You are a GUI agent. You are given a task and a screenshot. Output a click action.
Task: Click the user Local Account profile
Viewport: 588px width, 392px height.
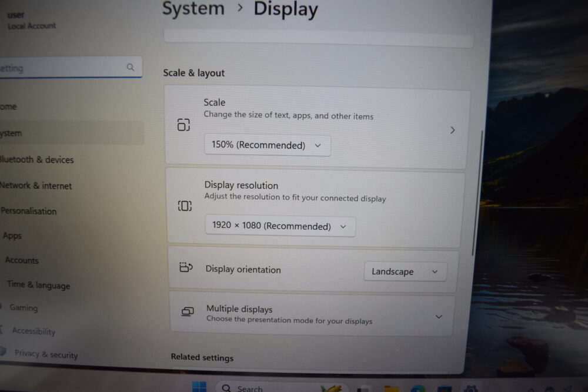coord(32,20)
